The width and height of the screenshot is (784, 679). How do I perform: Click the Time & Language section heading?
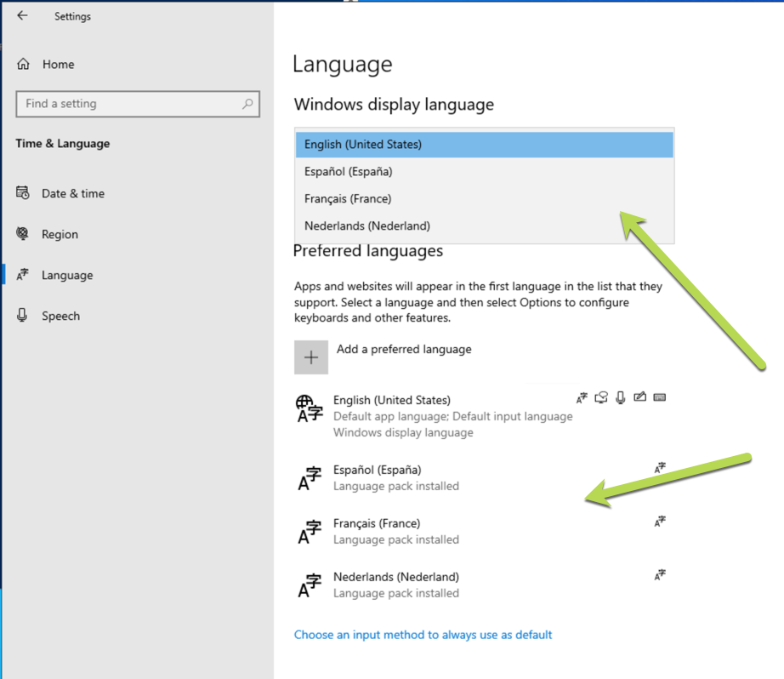63,144
